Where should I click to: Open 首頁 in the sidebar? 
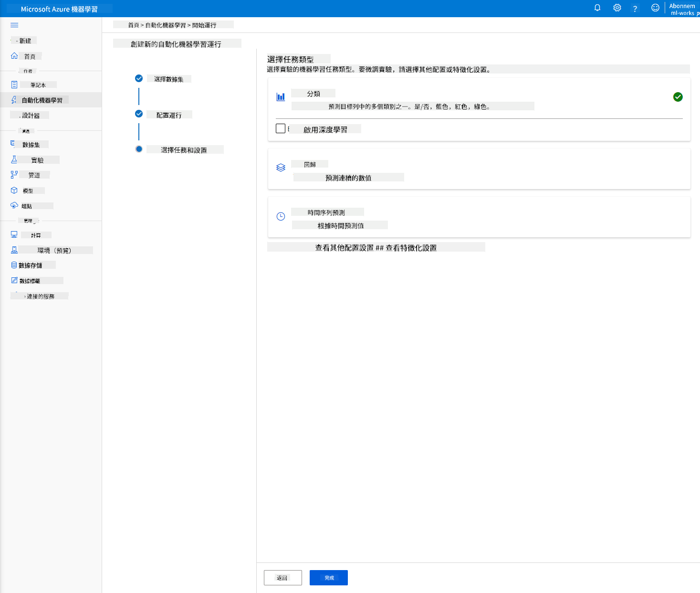[x=30, y=56]
